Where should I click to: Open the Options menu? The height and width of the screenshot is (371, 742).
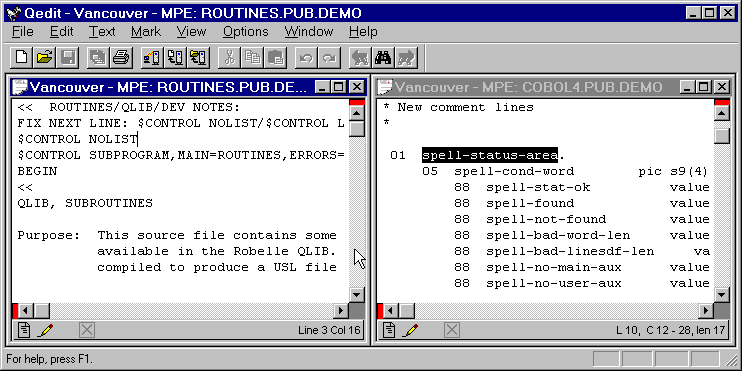(246, 32)
